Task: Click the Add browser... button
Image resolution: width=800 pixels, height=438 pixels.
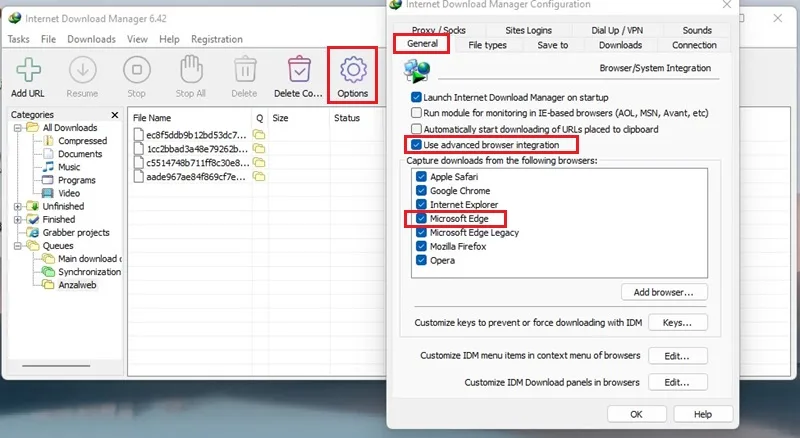Action: click(664, 293)
